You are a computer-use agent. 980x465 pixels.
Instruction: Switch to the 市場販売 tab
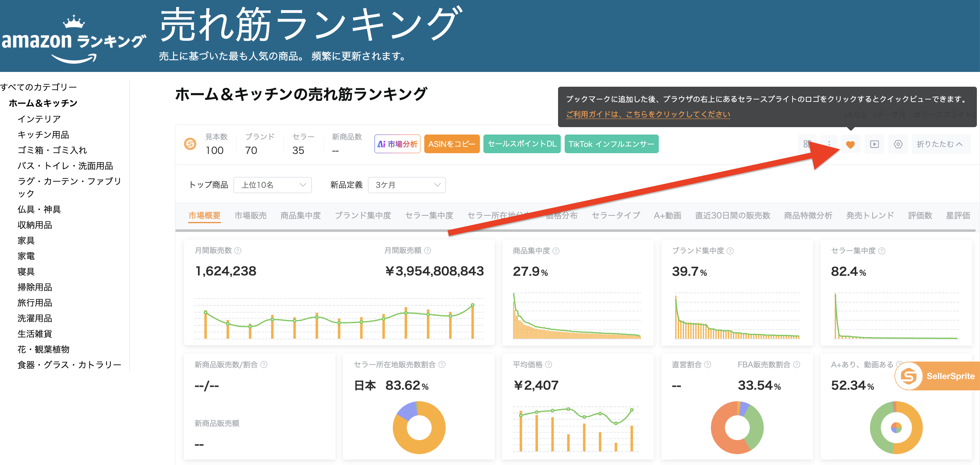click(x=250, y=215)
